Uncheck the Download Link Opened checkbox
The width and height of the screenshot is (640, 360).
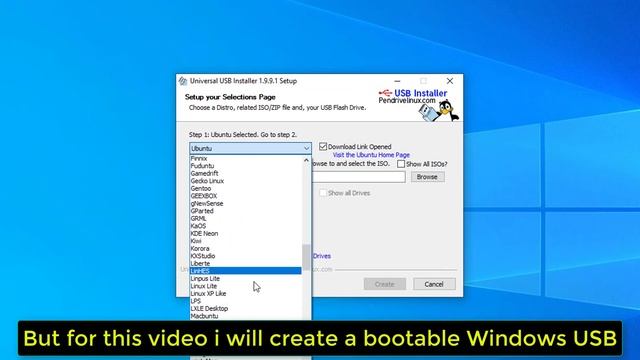pos(323,147)
